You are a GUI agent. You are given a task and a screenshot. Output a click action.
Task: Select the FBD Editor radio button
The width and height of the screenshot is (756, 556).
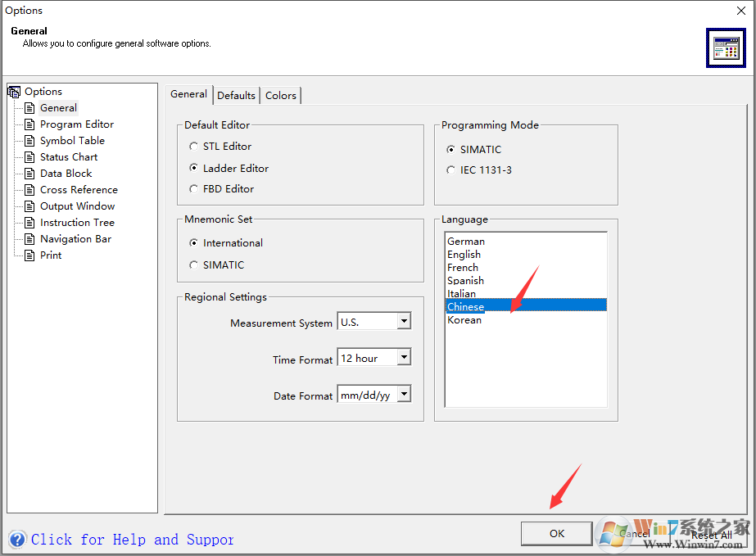[x=193, y=189]
